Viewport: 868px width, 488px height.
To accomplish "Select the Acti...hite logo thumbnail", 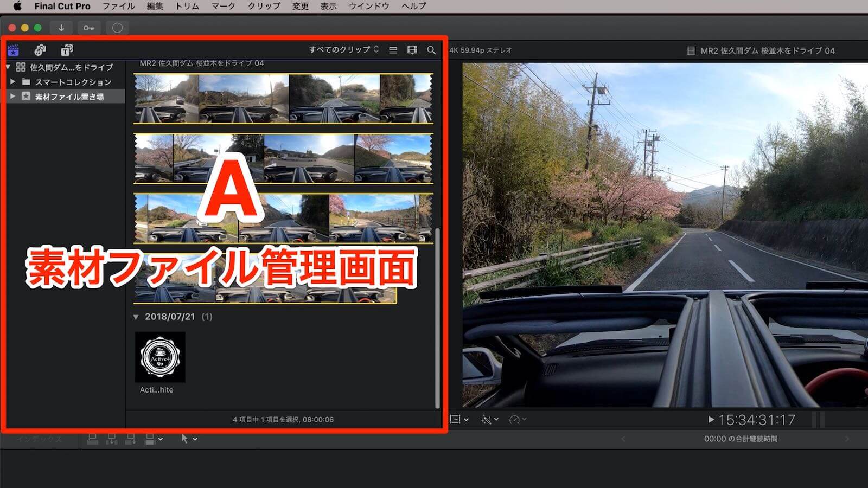I will pos(160,357).
